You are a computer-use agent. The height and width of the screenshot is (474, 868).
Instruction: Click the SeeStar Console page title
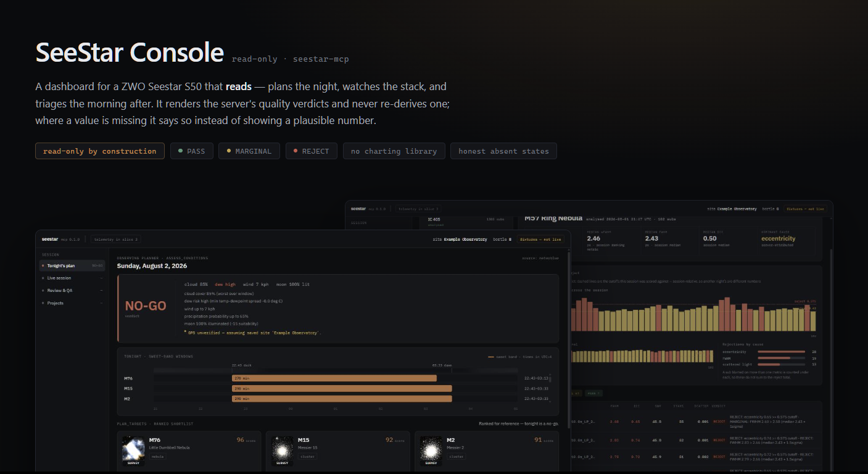130,52
